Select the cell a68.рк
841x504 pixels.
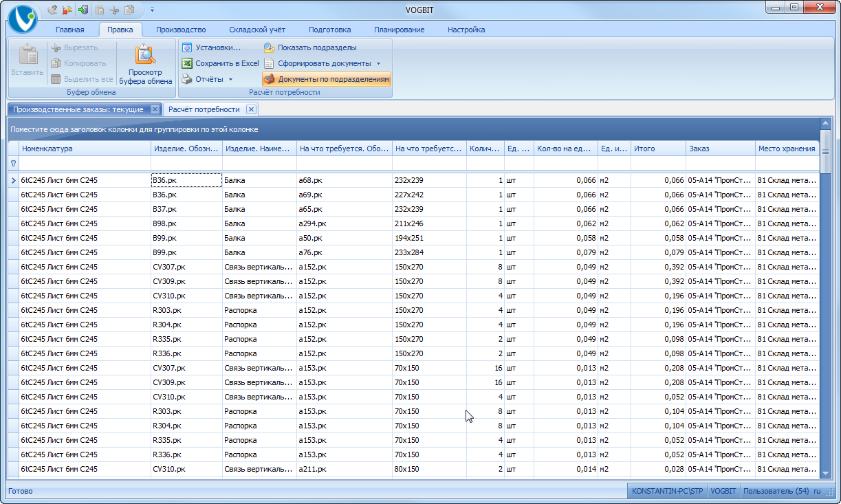pos(344,180)
